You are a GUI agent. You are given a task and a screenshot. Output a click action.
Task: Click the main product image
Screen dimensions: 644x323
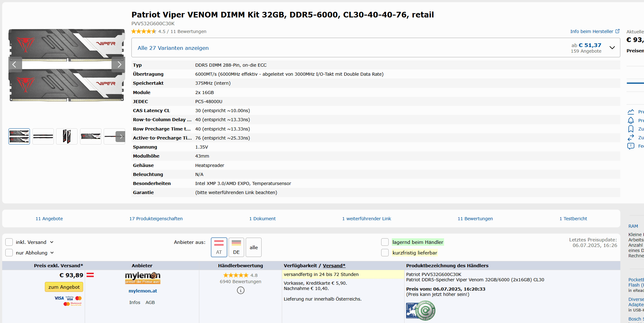click(x=67, y=65)
